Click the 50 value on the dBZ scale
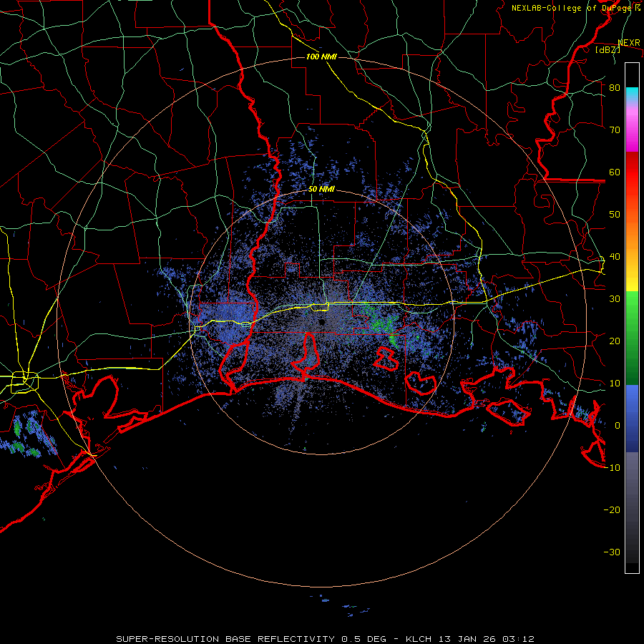The width and height of the screenshot is (644, 644). pyautogui.click(x=615, y=215)
